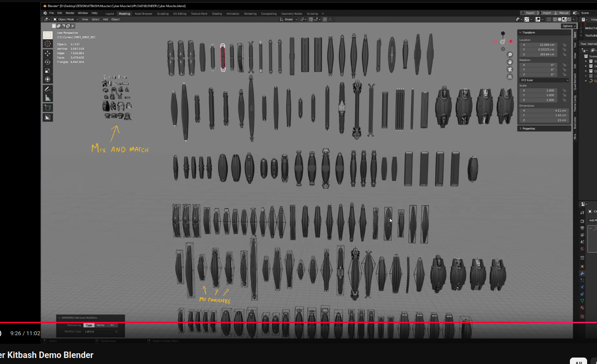This screenshot has height=364, width=597.
Task: Open the Render menu
Action: tap(70, 13)
